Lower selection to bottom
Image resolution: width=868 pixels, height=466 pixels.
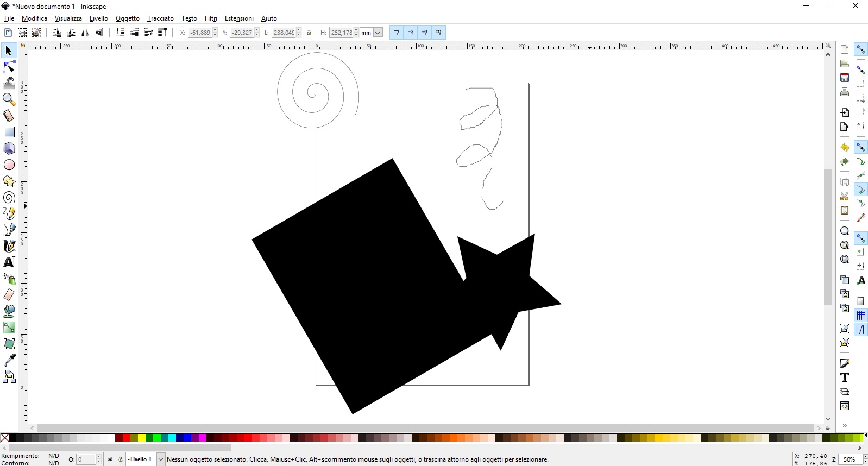pos(120,33)
